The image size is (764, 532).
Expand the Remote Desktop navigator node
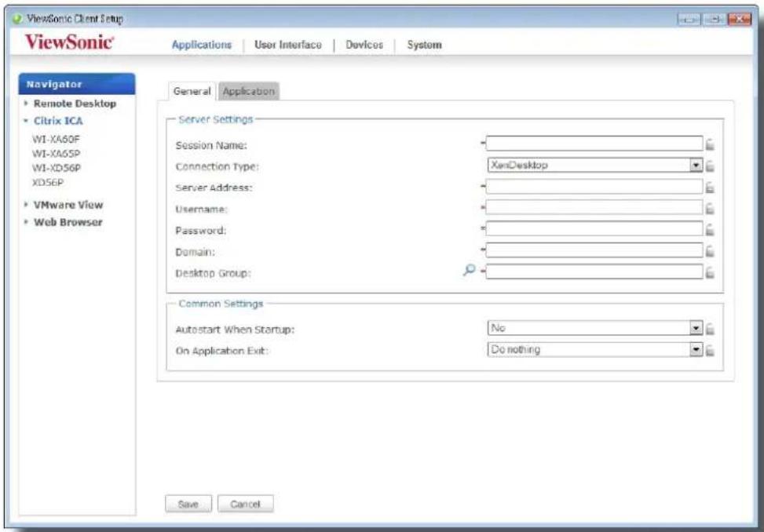(26, 104)
